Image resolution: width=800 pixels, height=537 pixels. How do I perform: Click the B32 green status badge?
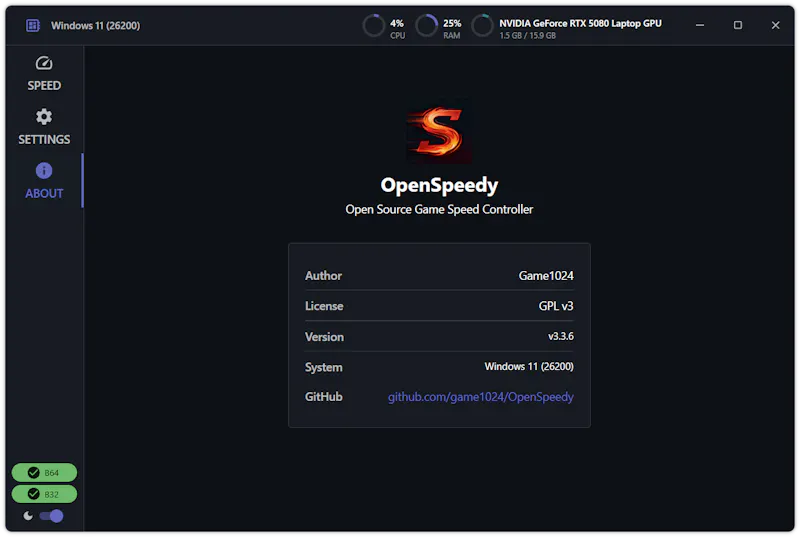point(44,494)
